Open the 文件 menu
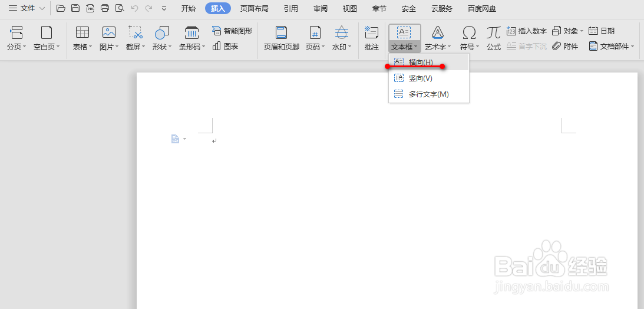 tap(27, 8)
